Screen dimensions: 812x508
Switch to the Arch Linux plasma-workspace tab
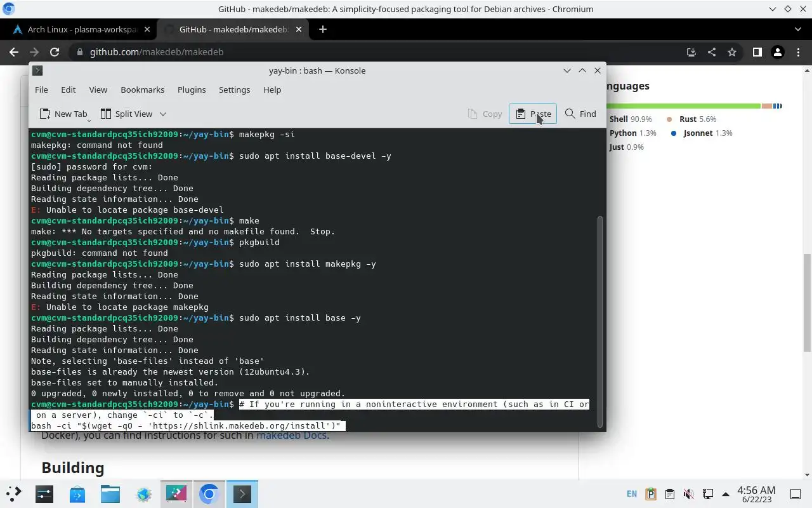(81, 29)
